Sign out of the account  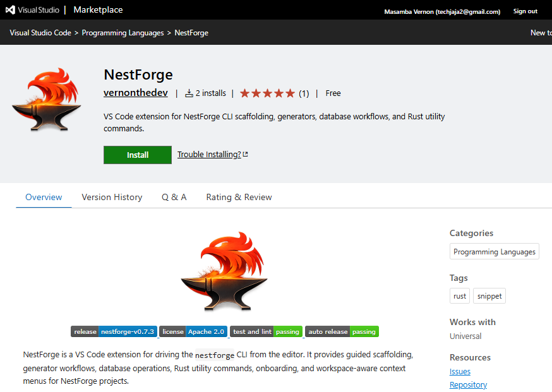point(525,11)
